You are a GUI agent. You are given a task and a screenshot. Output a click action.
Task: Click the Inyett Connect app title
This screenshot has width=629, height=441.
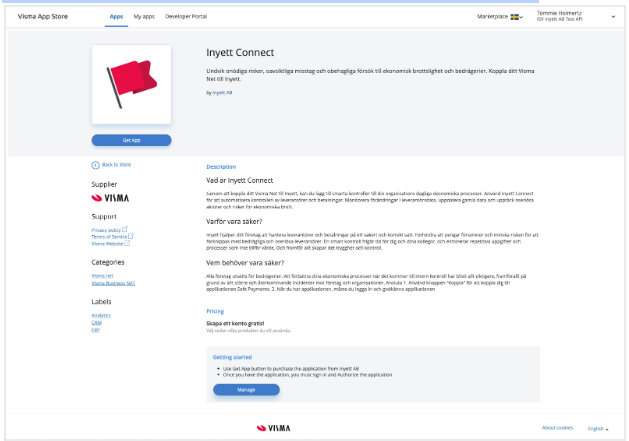(x=240, y=53)
